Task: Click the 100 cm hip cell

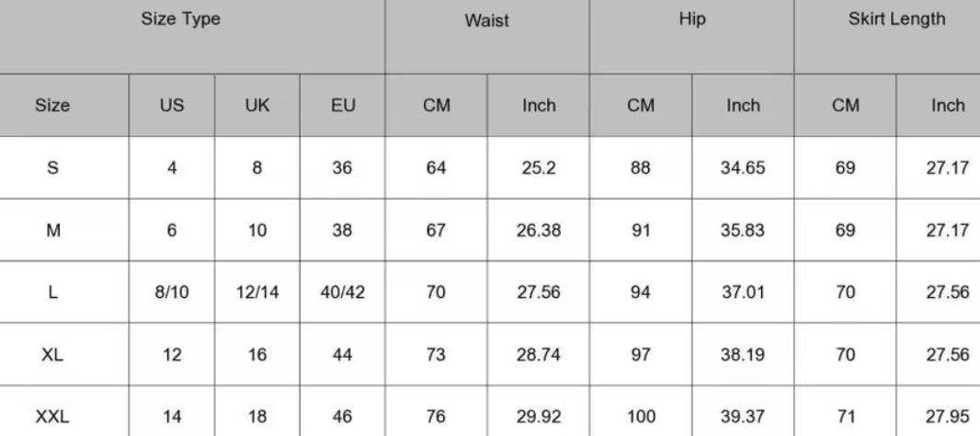Action: tap(640, 417)
